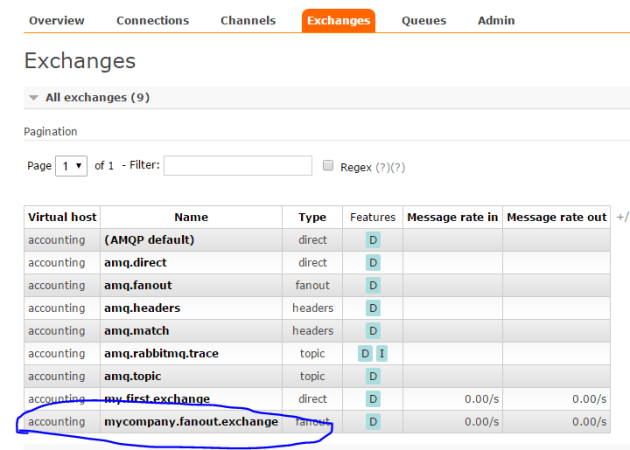Switch to the Admin tab
Screen dimensions: 630x450
(x=496, y=20)
